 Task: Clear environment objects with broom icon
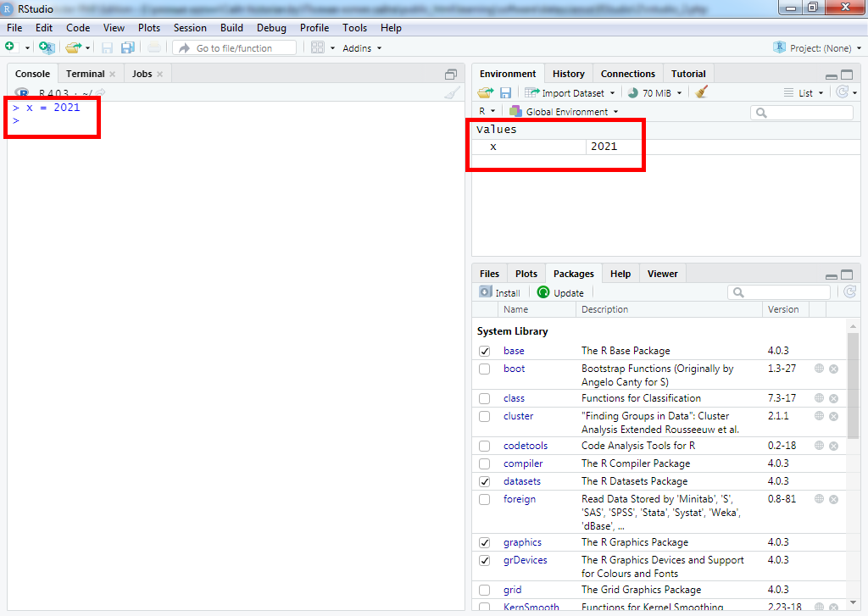(x=701, y=92)
